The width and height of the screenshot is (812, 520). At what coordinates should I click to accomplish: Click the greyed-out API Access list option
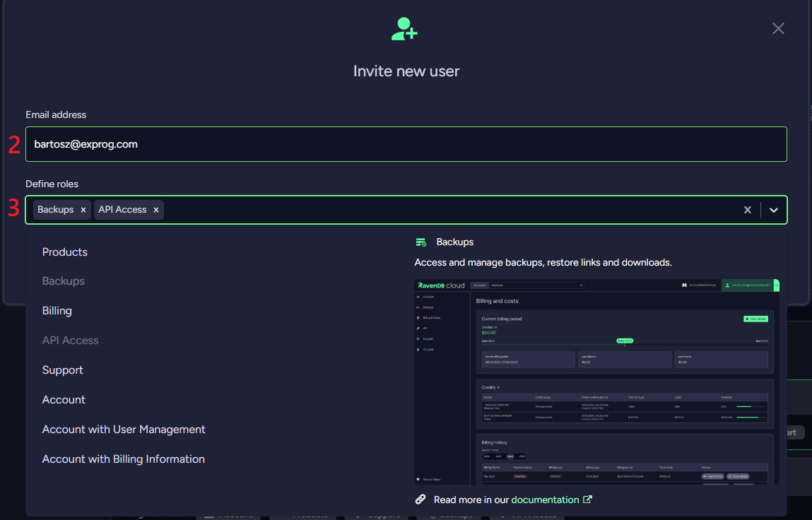[71, 341]
